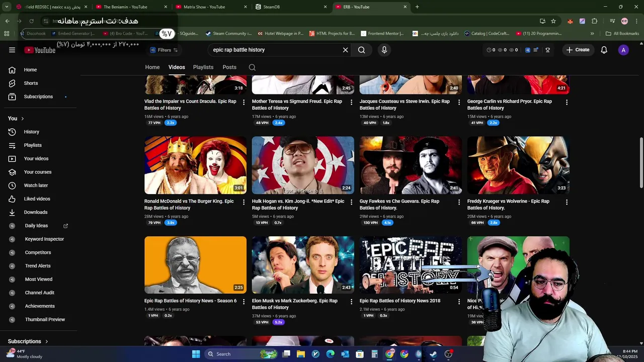Open George Carlin vs Richard Pryor options menu

(x=567, y=102)
